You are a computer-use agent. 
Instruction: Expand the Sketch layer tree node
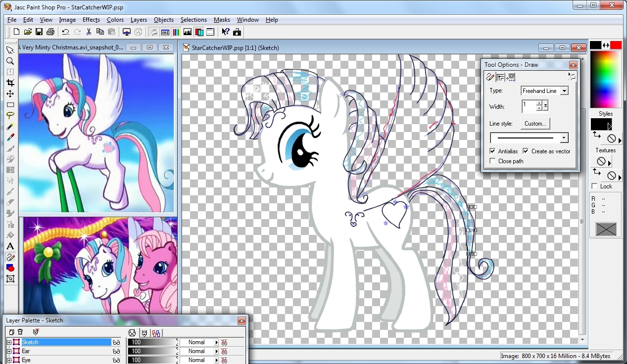click(9, 342)
